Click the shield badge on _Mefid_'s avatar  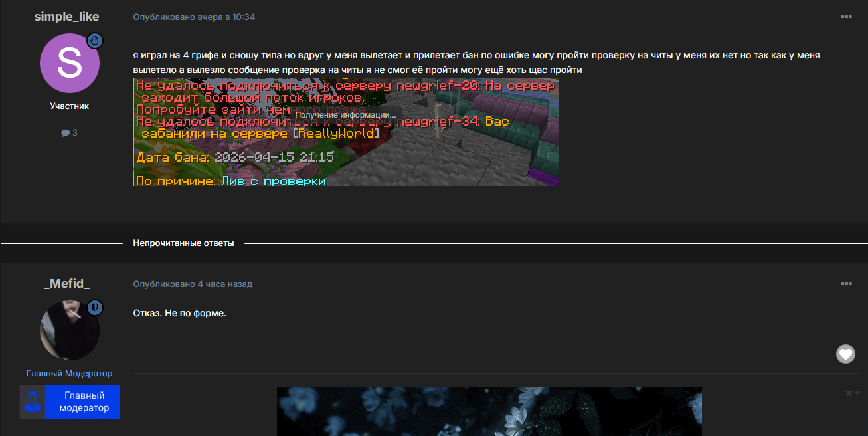pos(95,307)
